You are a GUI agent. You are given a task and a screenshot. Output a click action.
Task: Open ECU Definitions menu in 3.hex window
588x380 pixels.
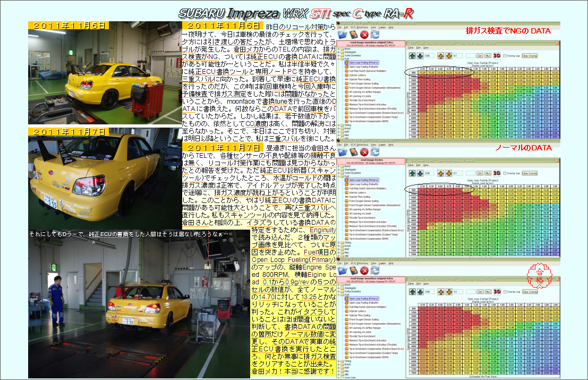coord(360,28)
